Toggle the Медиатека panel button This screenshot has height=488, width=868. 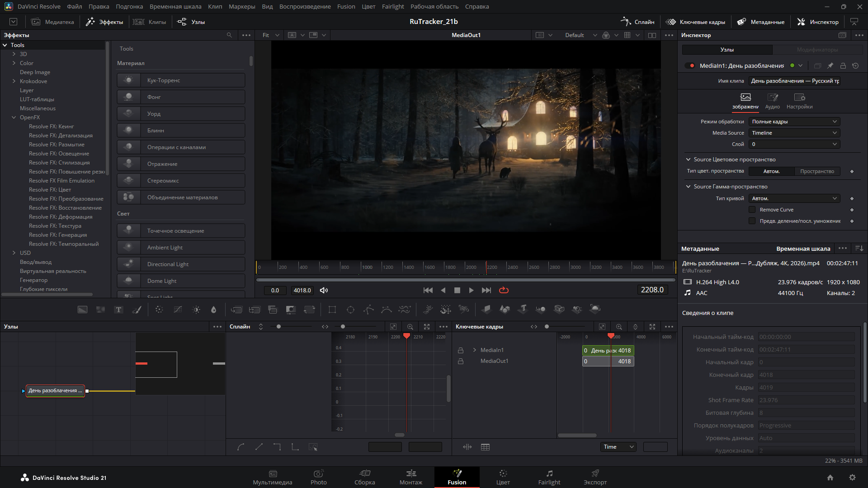(x=53, y=22)
